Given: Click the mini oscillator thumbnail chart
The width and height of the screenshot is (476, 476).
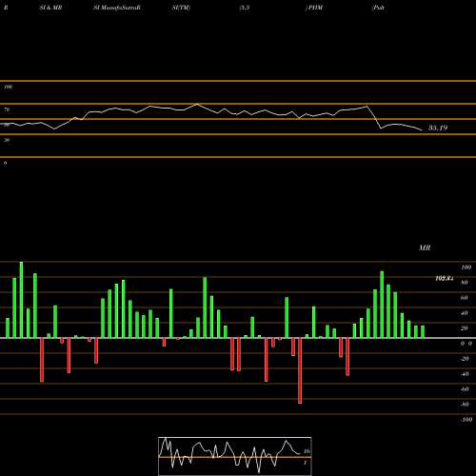Looking at the screenshot, I should coord(235,456).
